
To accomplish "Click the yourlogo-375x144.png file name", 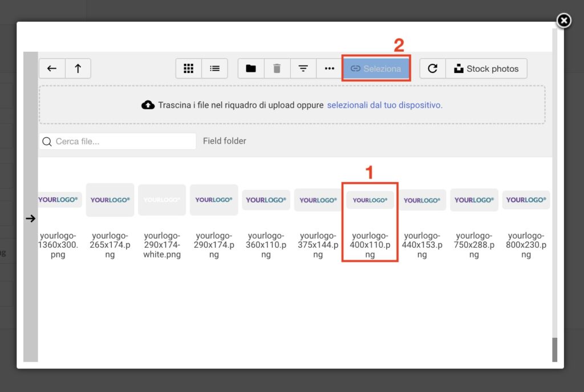I will point(318,245).
